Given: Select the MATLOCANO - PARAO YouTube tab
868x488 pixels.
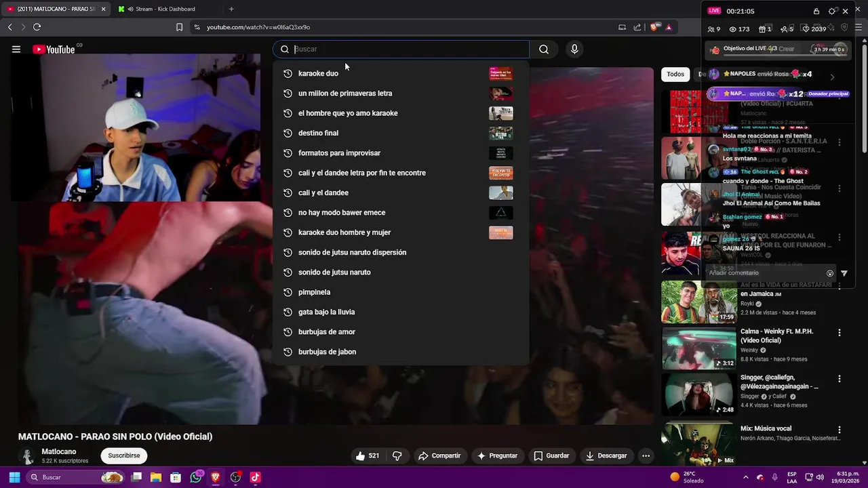Looking at the screenshot, I should point(57,9).
